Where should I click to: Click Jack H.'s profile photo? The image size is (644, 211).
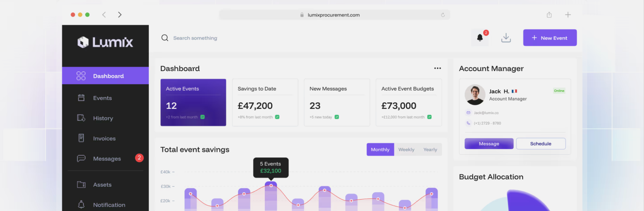[x=475, y=95]
